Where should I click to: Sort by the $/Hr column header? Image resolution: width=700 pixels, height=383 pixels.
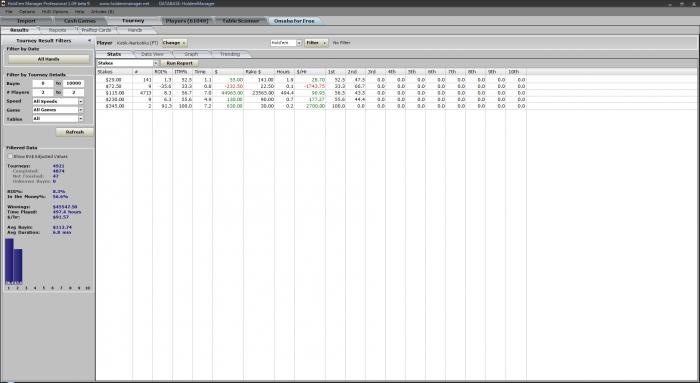click(310, 72)
